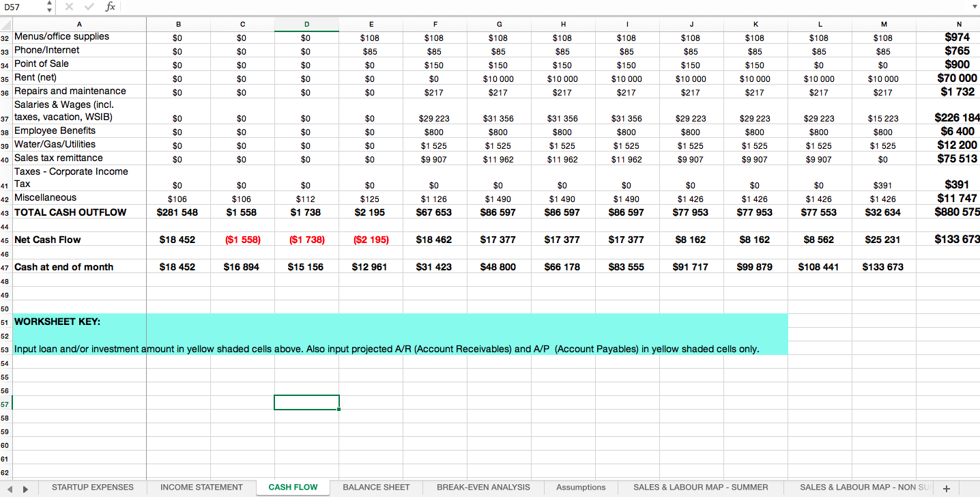Select column A header
Viewport: 980px width, 497px height.
pos(79,24)
